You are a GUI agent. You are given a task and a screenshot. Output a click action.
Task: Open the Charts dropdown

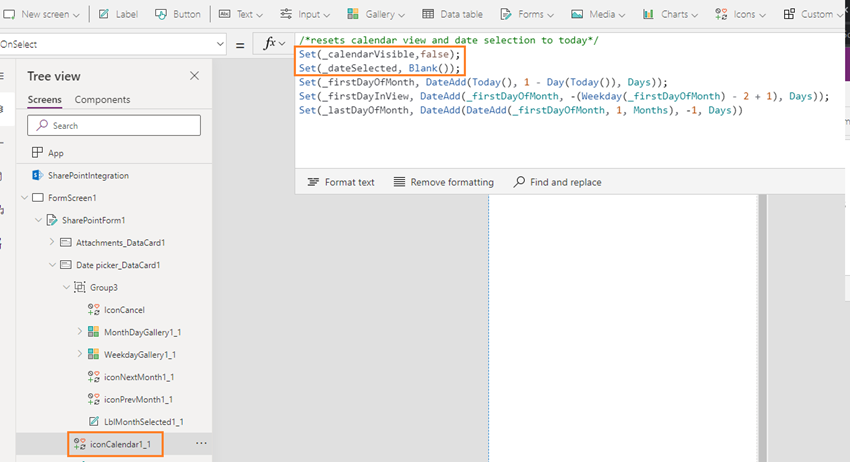coord(671,14)
